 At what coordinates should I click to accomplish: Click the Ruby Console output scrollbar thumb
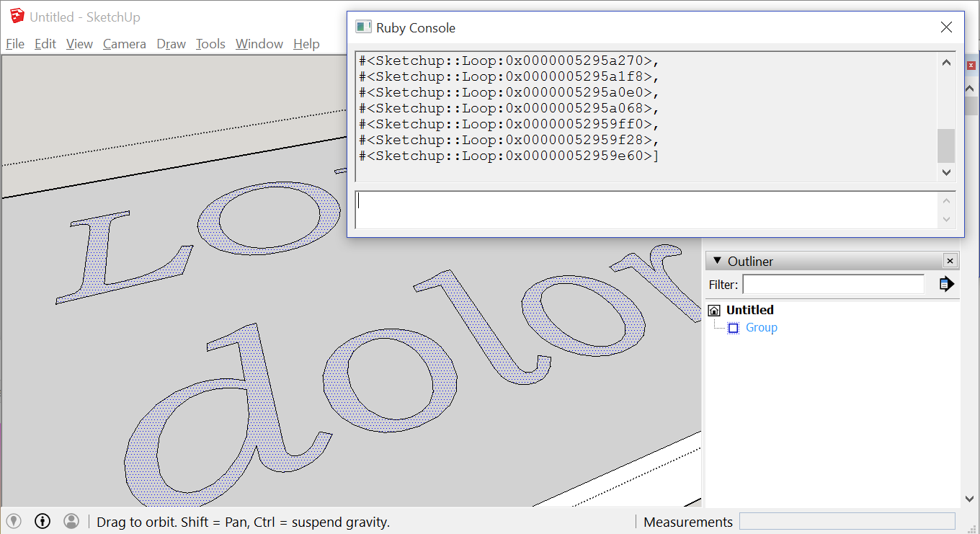coord(946,146)
